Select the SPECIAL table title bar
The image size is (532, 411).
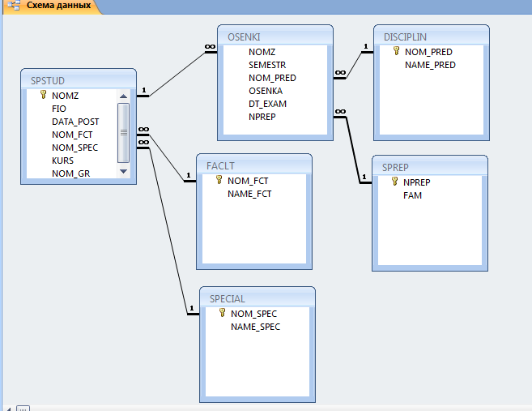tap(257, 298)
